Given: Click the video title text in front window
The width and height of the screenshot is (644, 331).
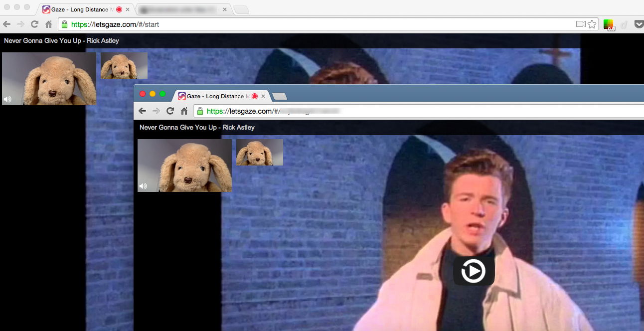Looking at the screenshot, I should [197, 127].
